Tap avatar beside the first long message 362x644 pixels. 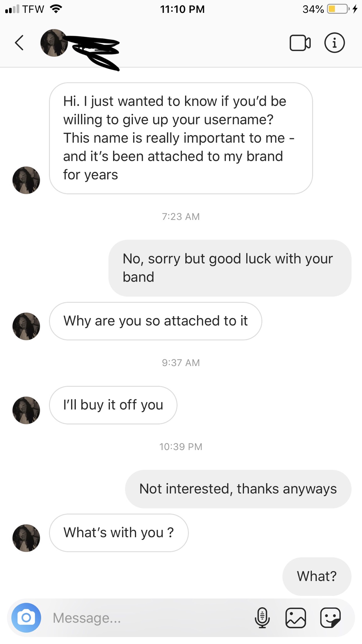pos(26,180)
